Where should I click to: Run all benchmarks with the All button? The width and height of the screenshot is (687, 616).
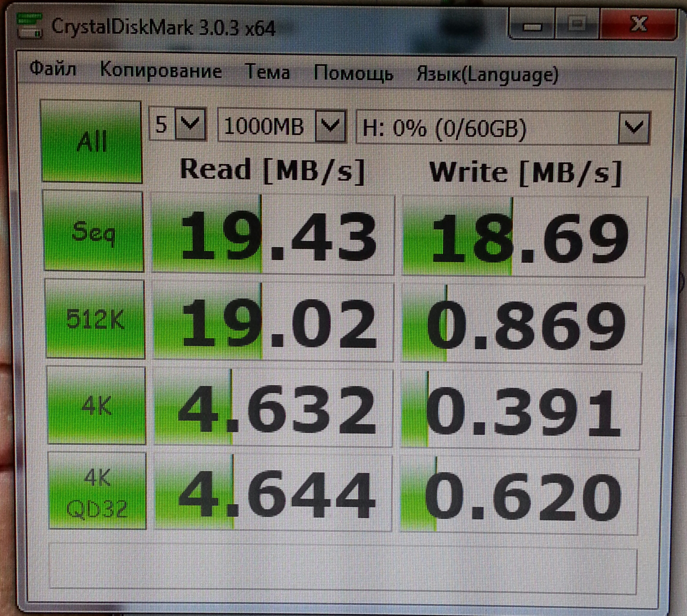[92, 141]
